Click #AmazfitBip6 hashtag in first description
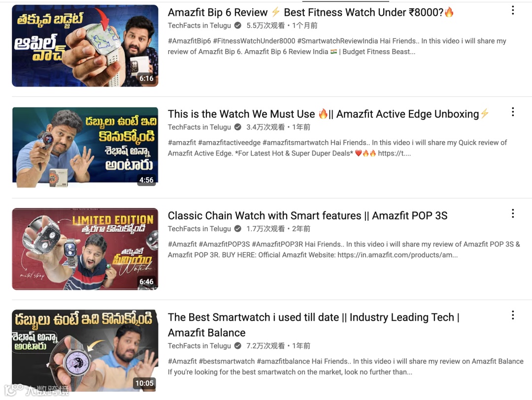 pos(189,41)
